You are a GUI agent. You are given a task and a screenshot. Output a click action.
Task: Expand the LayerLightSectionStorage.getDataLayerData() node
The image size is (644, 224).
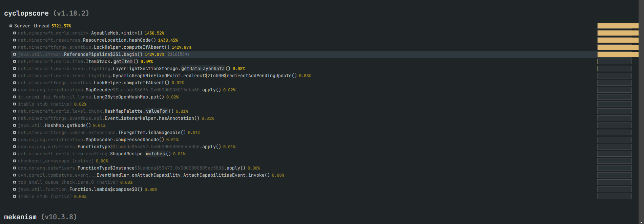(x=15, y=68)
